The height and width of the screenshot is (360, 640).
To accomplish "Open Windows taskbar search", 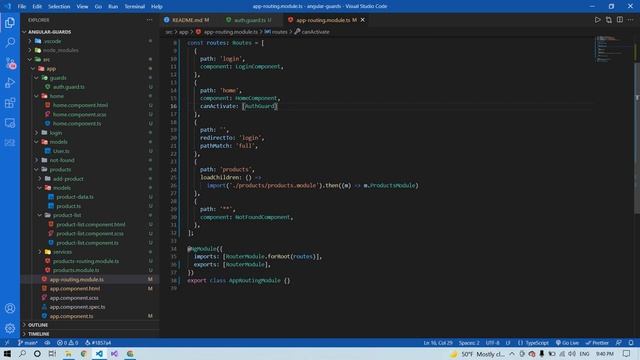I will [x=22, y=354].
